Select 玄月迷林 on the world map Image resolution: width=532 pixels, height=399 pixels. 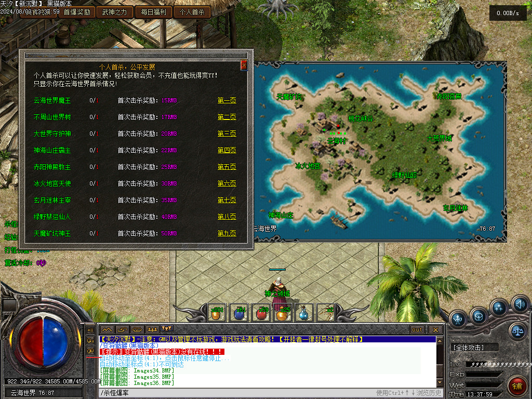point(455,208)
